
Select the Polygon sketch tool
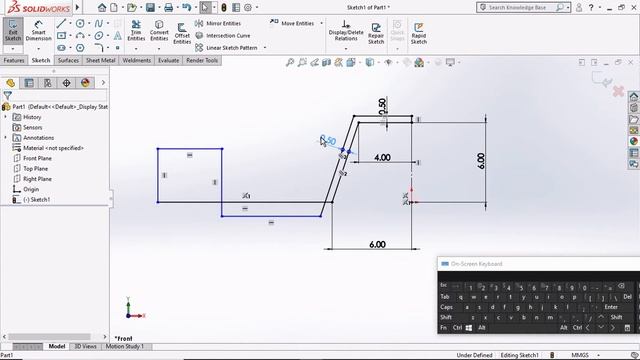coord(80,48)
